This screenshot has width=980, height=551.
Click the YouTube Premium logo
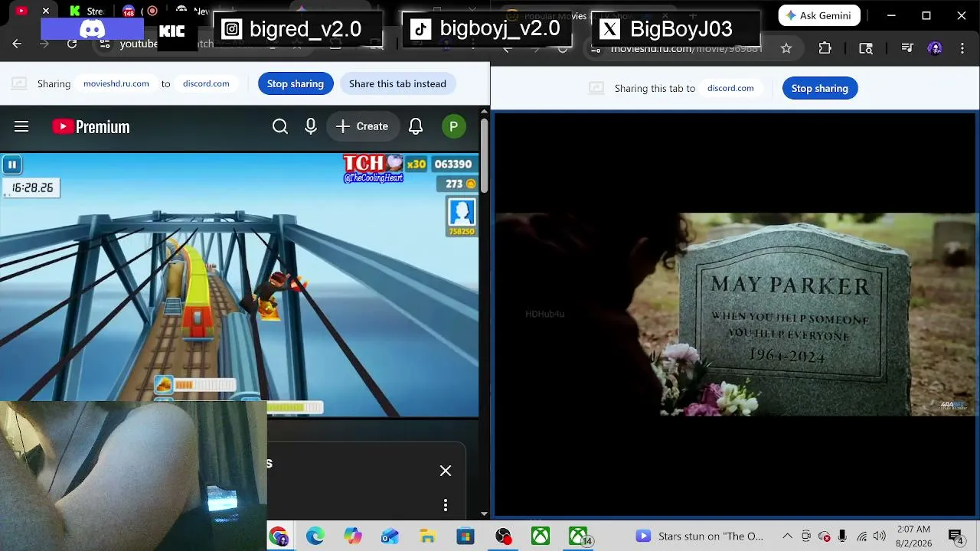point(91,126)
